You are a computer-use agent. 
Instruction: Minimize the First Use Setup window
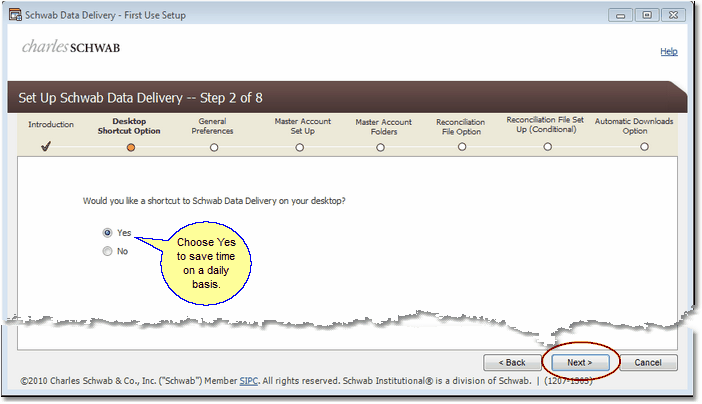[x=621, y=15]
